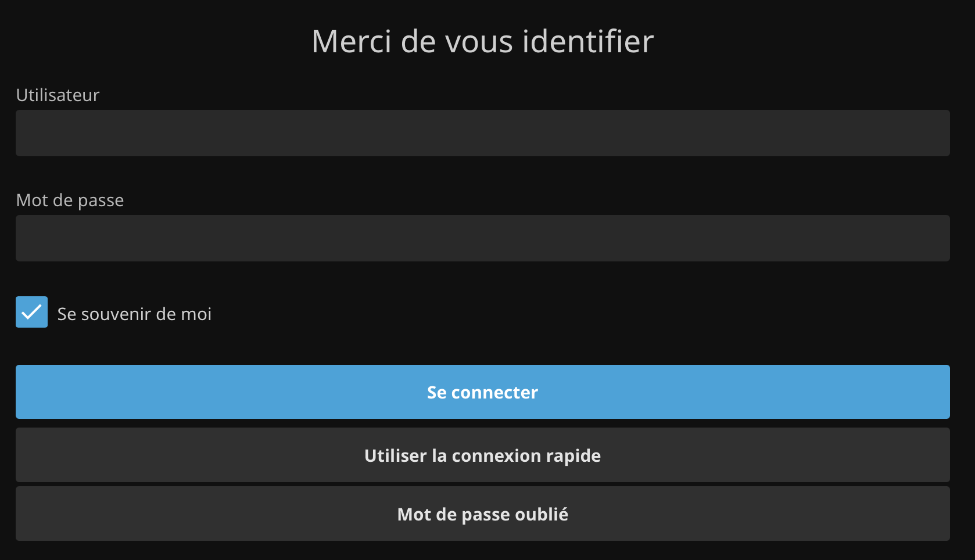The width and height of the screenshot is (975, 560).
Task: Uncheck the Se souvenir de moi checkbox
Action: pos(31,312)
